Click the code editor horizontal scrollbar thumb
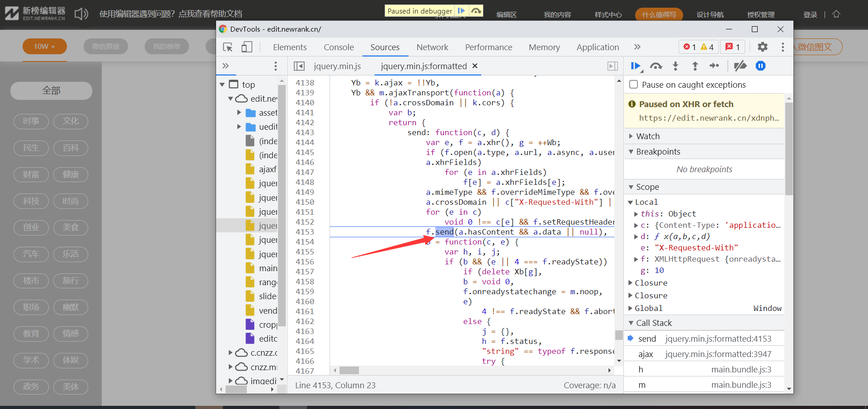Image resolution: width=868 pixels, height=409 pixels. [x=349, y=370]
